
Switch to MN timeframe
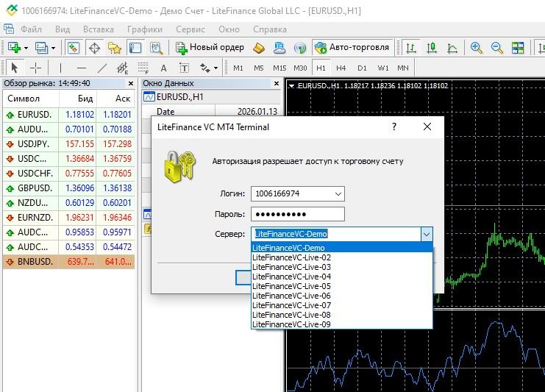pos(403,68)
